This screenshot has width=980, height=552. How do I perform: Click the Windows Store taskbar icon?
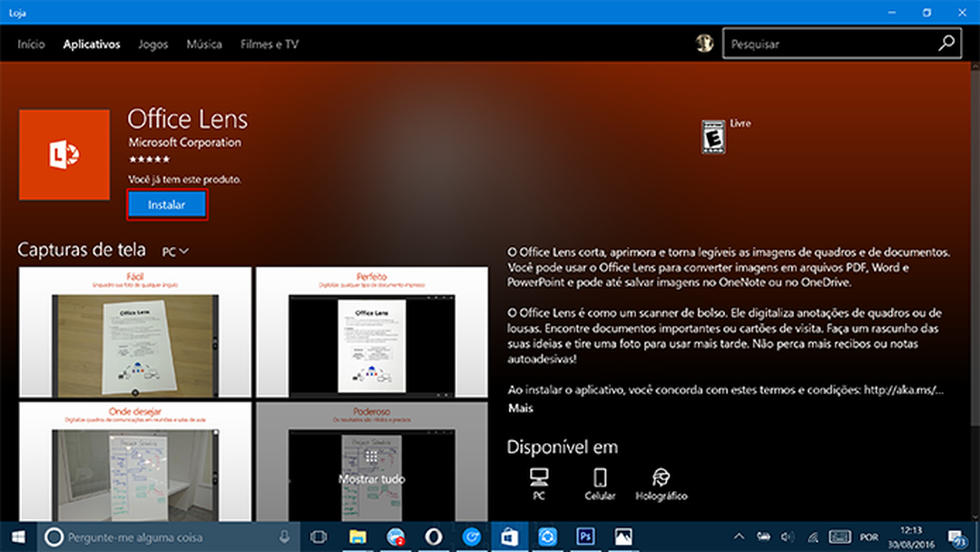(509, 537)
